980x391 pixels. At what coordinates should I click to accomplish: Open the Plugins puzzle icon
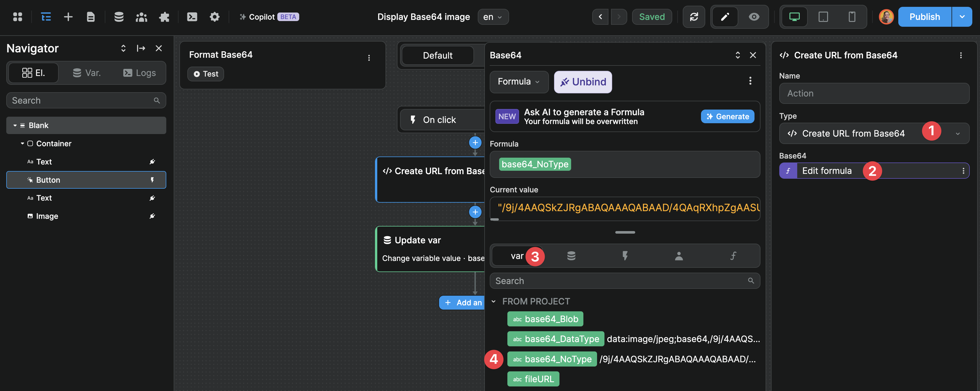click(164, 17)
